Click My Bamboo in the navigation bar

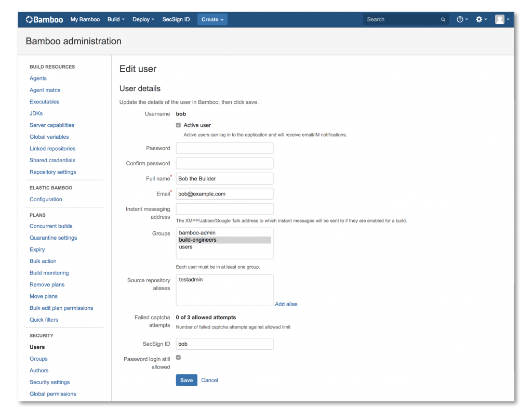pyautogui.click(x=85, y=19)
